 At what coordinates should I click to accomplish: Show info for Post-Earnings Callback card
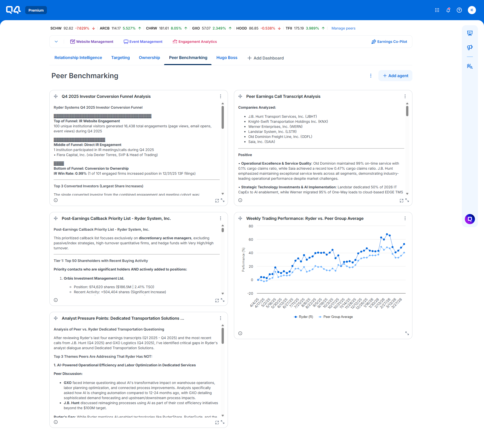(x=56, y=300)
